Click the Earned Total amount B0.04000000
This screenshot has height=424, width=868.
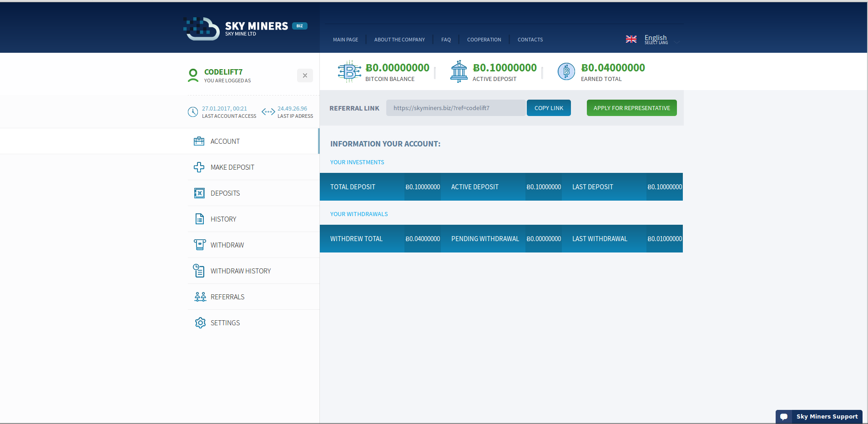click(613, 68)
